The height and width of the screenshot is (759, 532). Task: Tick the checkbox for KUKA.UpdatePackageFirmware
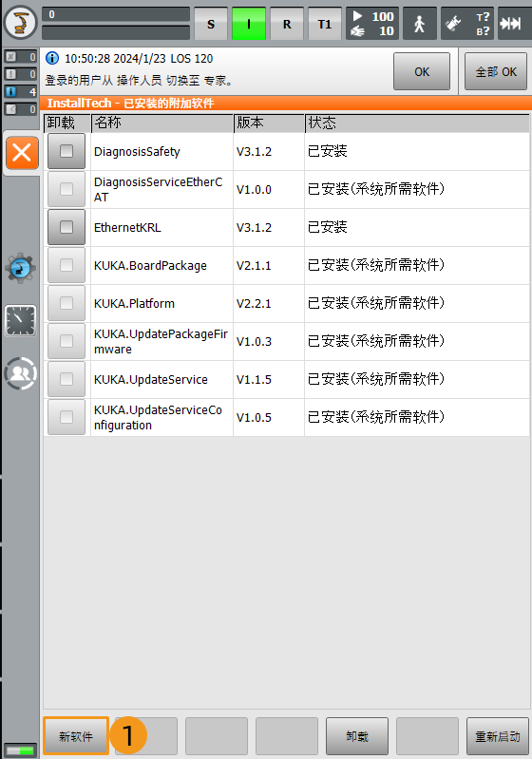pos(66,341)
